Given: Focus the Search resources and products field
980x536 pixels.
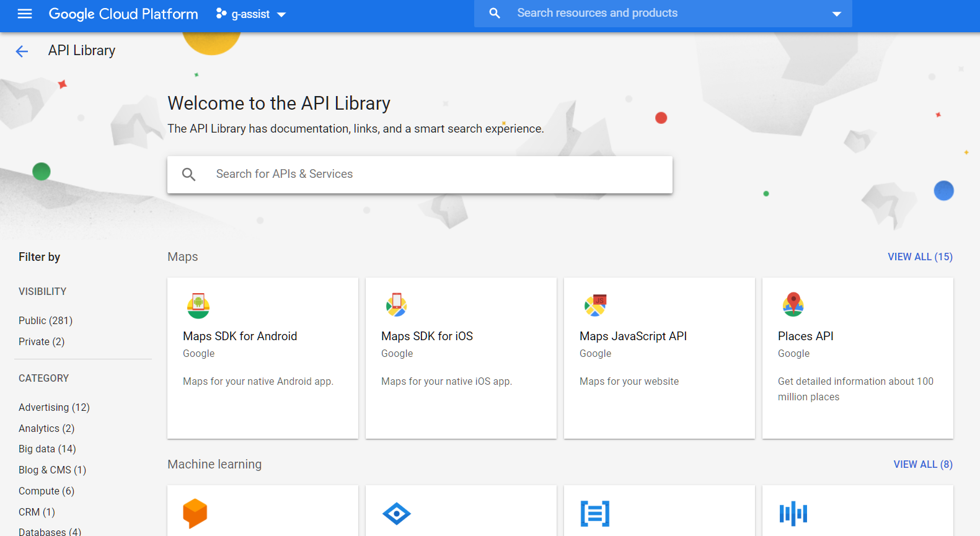Looking at the screenshot, I should (x=663, y=14).
